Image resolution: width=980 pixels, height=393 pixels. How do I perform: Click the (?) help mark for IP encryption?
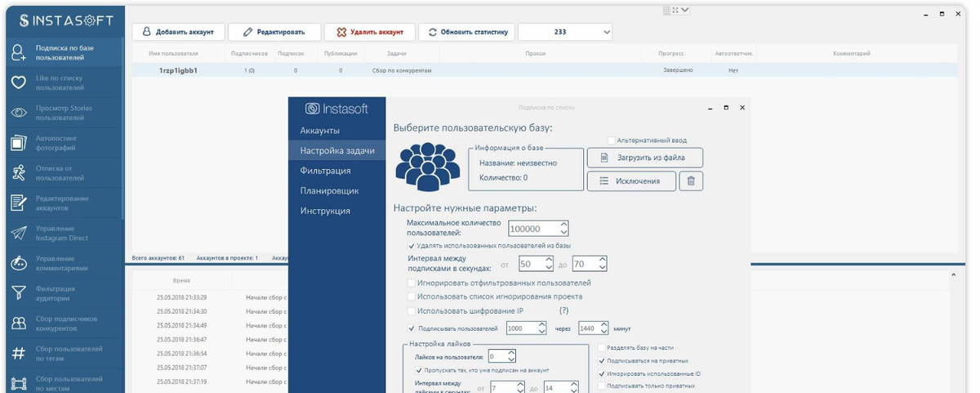pyautogui.click(x=563, y=311)
